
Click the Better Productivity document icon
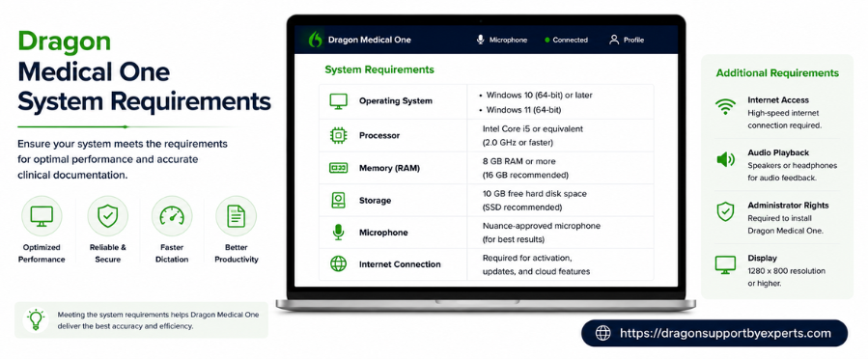click(236, 216)
